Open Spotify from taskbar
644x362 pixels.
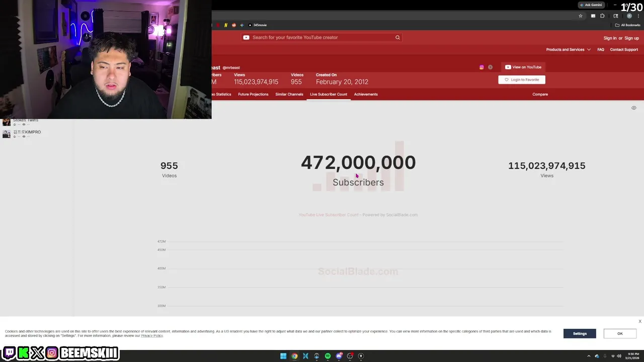pyautogui.click(x=328, y=356)
